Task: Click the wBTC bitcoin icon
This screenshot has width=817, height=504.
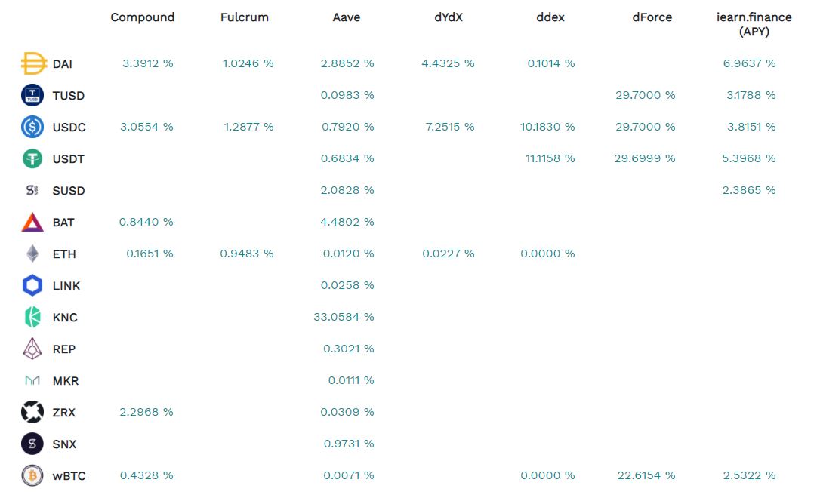Action: [x=32, y=475]
